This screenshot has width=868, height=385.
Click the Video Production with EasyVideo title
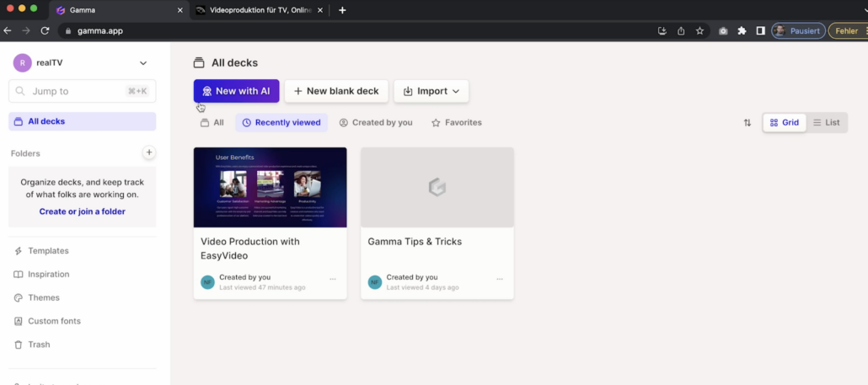click(x=250, y=249)
